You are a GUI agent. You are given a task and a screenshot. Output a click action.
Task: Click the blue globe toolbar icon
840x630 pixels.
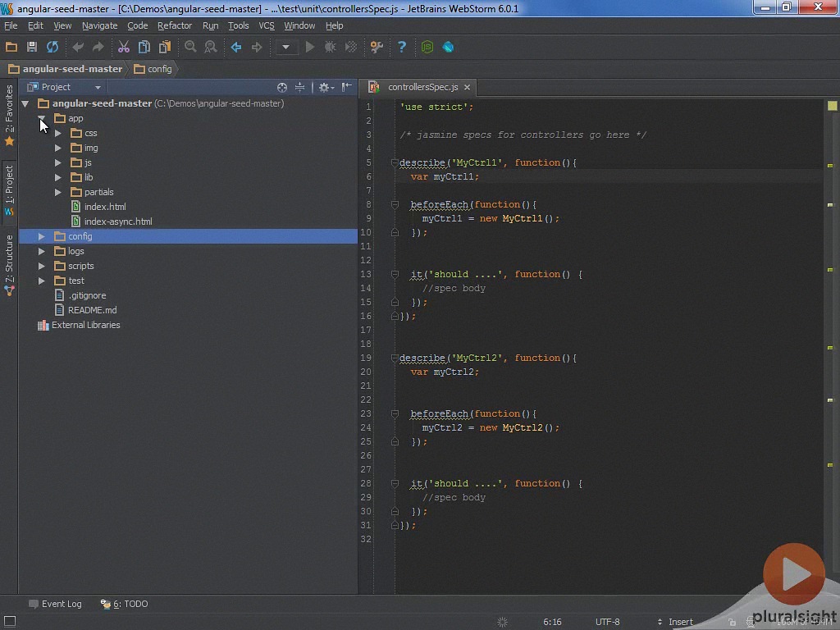coord(448,47)
